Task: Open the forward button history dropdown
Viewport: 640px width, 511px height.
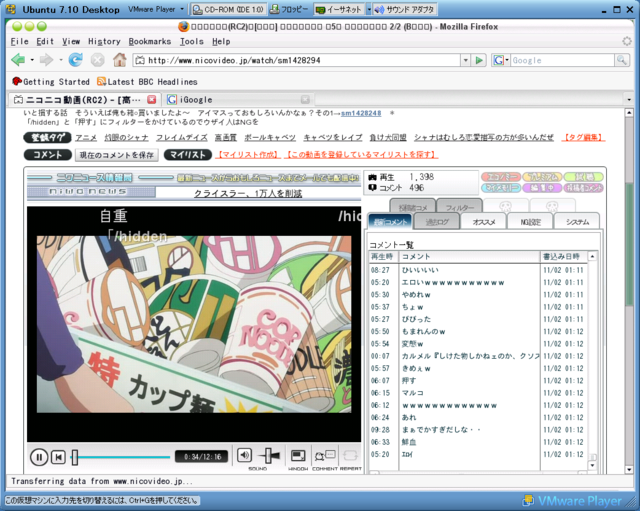Action: click(x=60, y=60)
